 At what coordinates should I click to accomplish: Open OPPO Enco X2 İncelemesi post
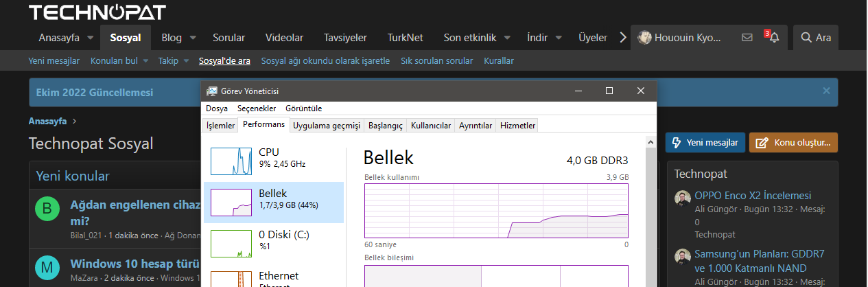pyautogui.click(x=753, y=195)
